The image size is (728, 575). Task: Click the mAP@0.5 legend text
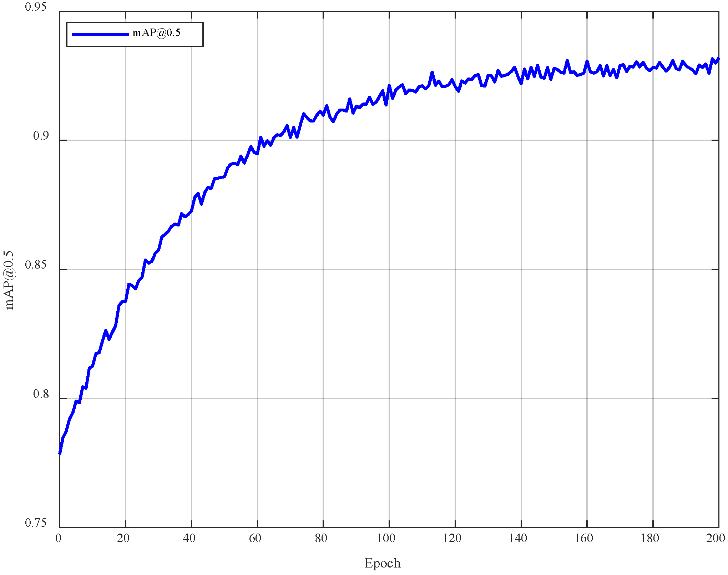coord(156,33)
